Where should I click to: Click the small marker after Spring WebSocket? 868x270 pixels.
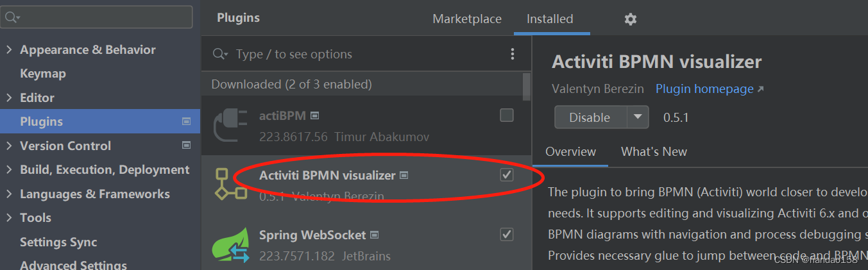coord(375,235)
